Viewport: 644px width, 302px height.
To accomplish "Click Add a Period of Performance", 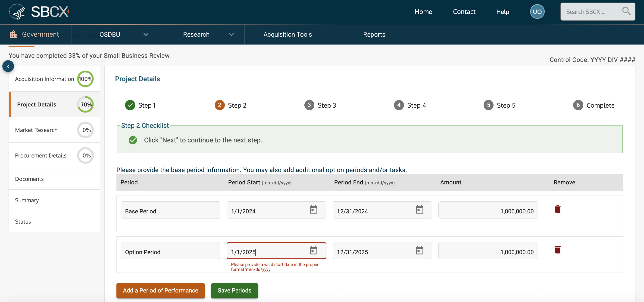I will pyautogui.click(x=160, y=290).
